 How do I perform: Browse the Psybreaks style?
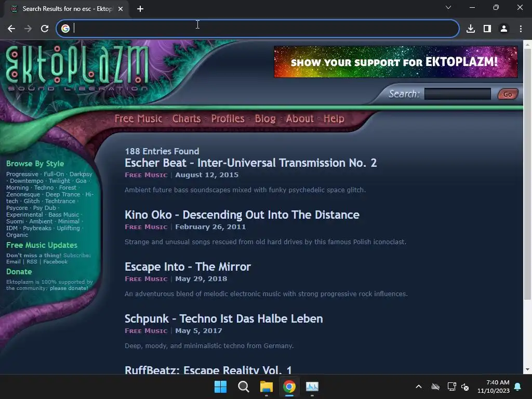pos(37,228)
